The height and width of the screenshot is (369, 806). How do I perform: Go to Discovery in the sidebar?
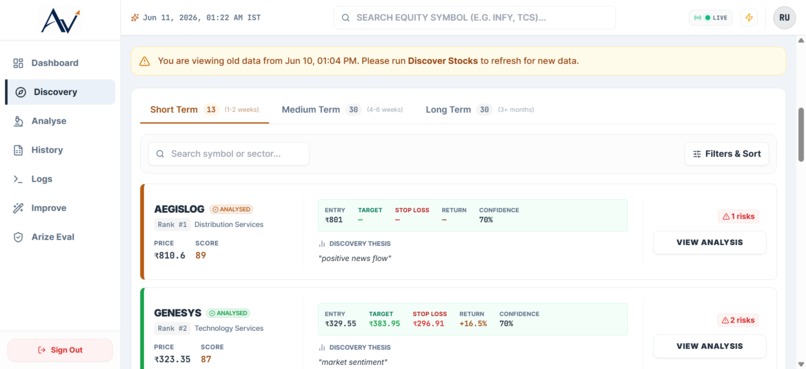click(x=60, y=92)
